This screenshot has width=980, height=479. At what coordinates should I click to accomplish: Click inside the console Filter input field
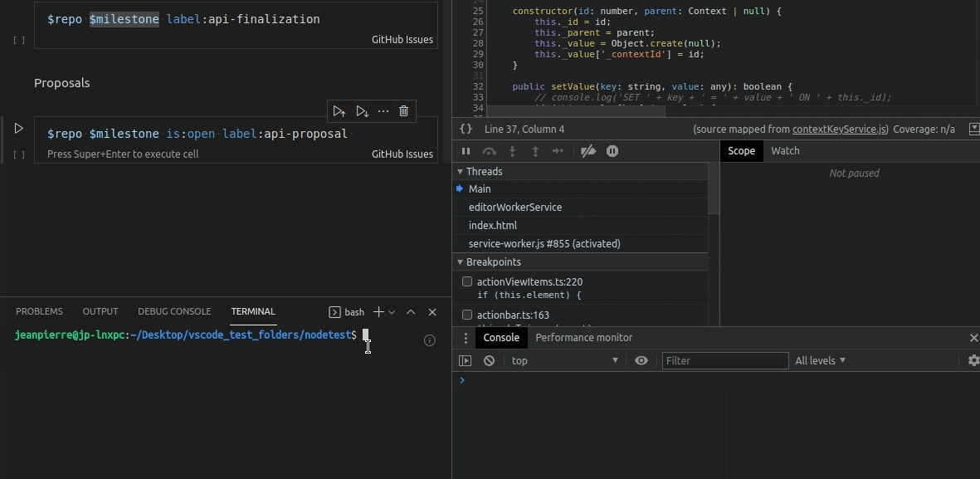click(724, 360)
